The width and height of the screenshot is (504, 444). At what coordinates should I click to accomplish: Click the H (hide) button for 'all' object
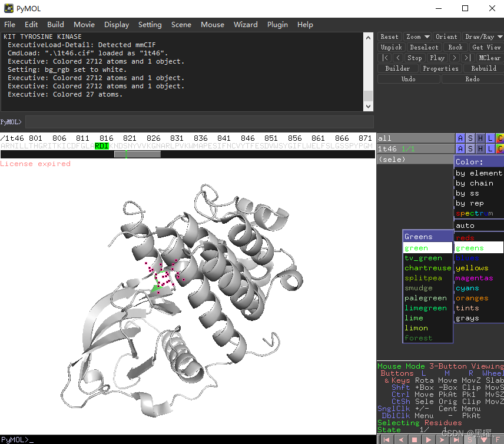tap(480, 138)
